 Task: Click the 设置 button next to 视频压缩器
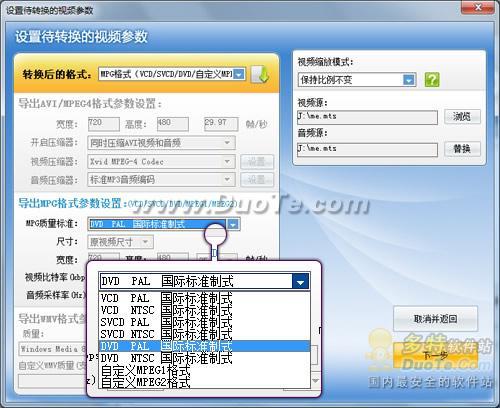tap(257, 162)
